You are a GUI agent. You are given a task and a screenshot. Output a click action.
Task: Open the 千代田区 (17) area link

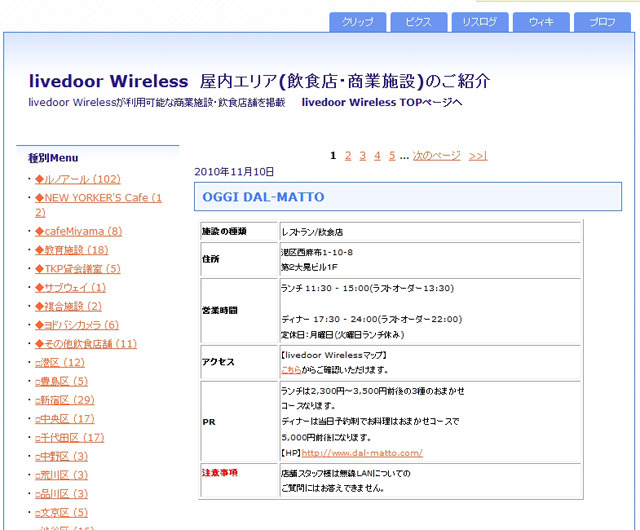click(69, 438)
